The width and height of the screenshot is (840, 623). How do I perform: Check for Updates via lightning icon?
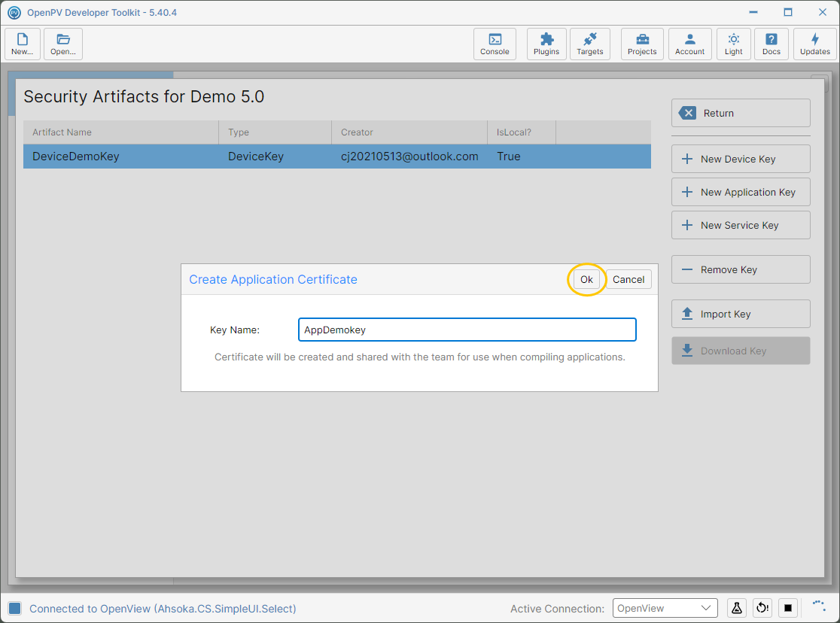point(815,44)
